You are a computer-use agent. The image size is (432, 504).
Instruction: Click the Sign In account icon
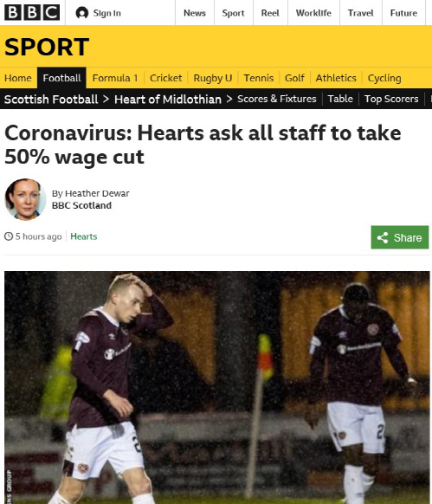82,13
